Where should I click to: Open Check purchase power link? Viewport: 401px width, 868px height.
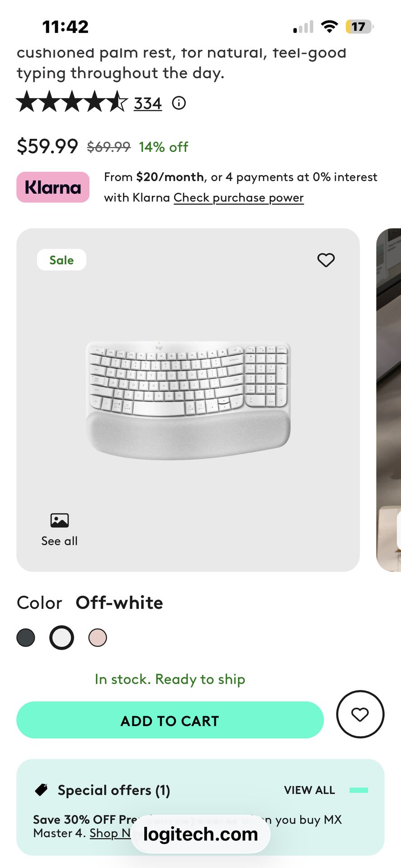pos(238,198)
